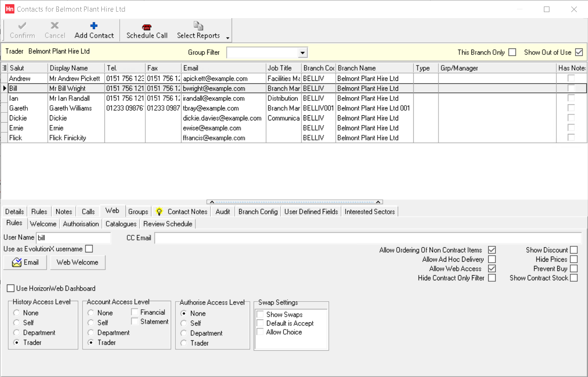
Task: Click the splitter collapse up arrow on left
Action: (211, 202)
